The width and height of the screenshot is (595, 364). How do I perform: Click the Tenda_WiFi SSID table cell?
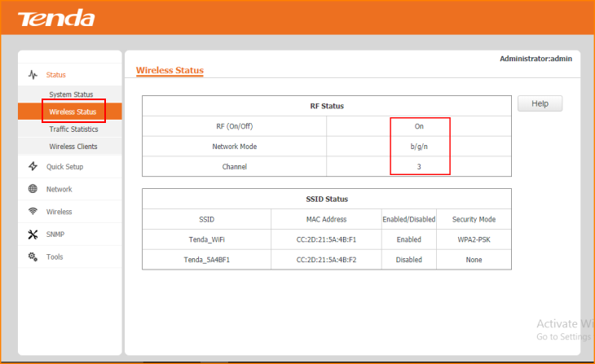tap(206, 239)
